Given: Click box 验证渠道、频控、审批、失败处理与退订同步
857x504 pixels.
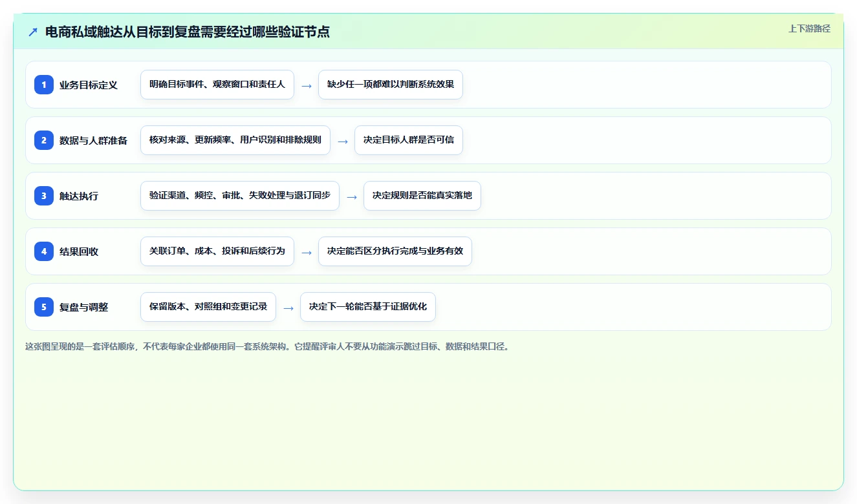Looking at the screenshot, I should 240,196.
